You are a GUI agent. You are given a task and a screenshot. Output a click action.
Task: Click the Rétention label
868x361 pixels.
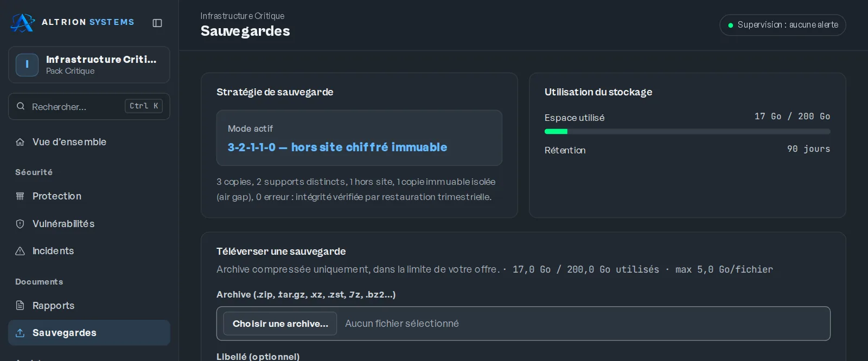(x=565, y=150)
